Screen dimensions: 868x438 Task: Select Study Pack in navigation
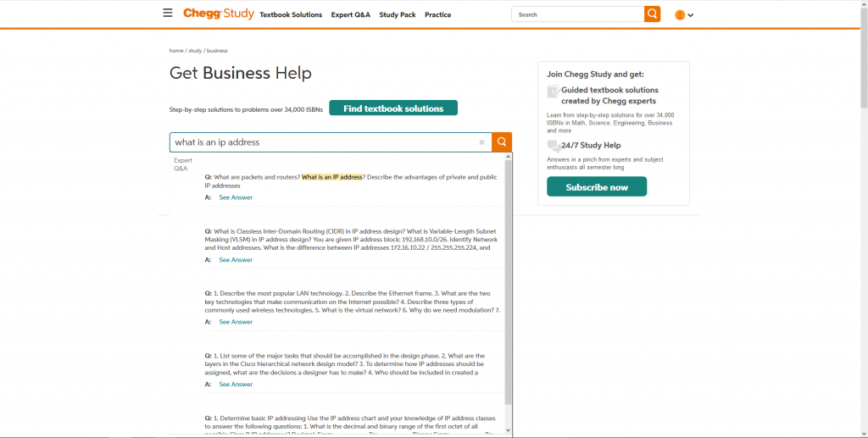coord(398,14)
